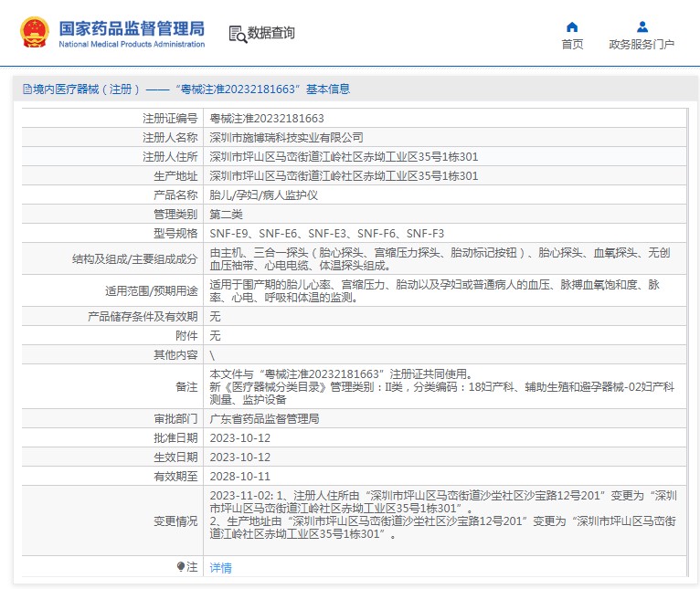Viewport: 700px width, 589px height.
Task: Click the 型号规格 label cell
Action: click(112, 234)
